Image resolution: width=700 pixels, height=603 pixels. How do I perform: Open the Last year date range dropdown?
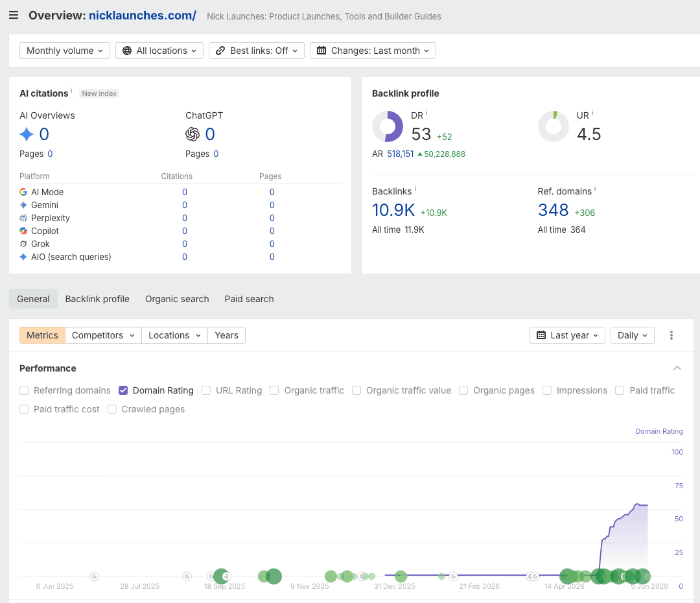(x=567, y=335)
